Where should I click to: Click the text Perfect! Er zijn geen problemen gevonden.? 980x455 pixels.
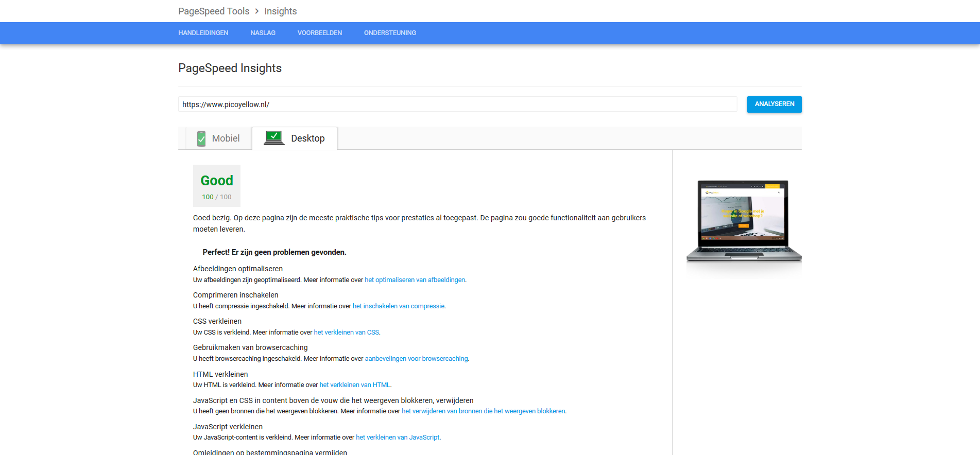(x=274, y=252)
